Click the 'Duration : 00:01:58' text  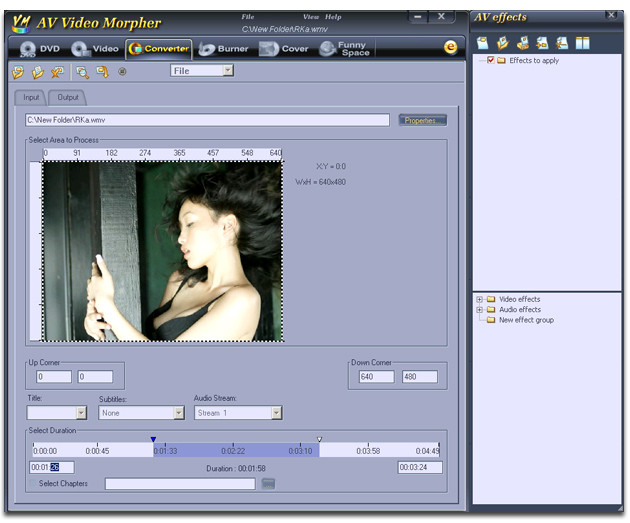coord(236,469)
